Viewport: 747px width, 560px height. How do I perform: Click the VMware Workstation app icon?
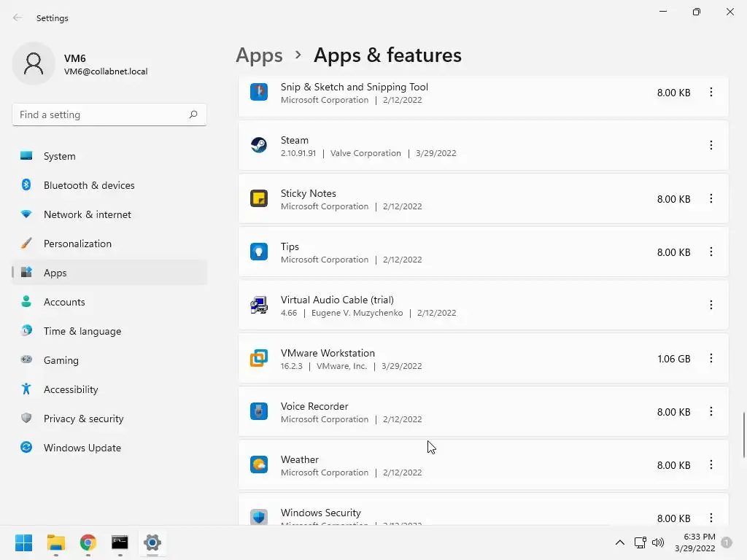coord(259,358)
